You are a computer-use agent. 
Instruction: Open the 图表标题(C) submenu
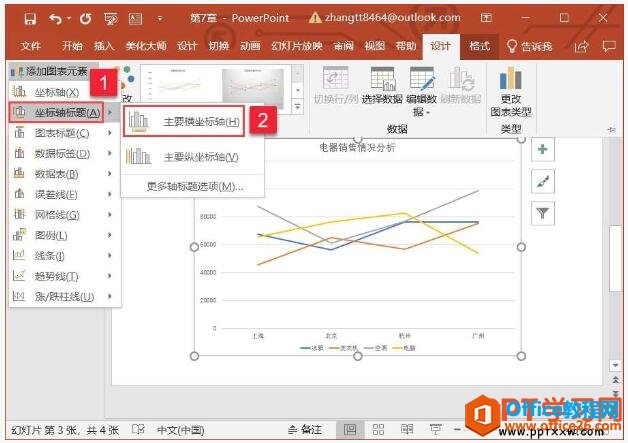coord(64,133)
